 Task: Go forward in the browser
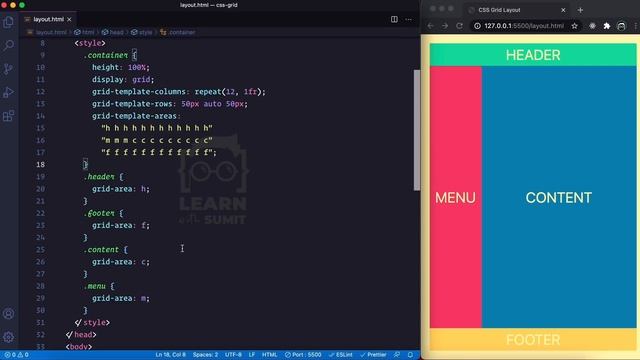pyautogui.click(x=445, y=26)
